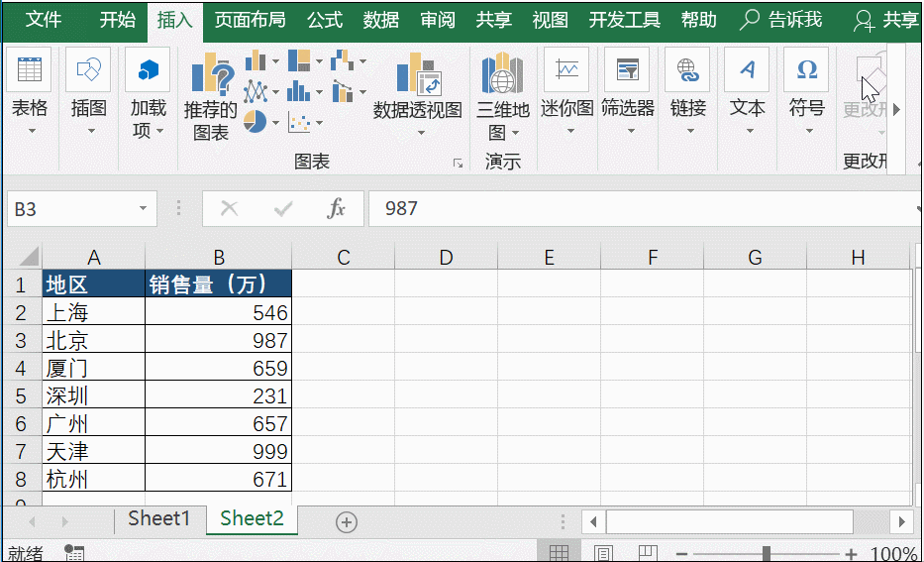Switch to the 视图 View tab
The image size is (924, 562).
point(551,20)
